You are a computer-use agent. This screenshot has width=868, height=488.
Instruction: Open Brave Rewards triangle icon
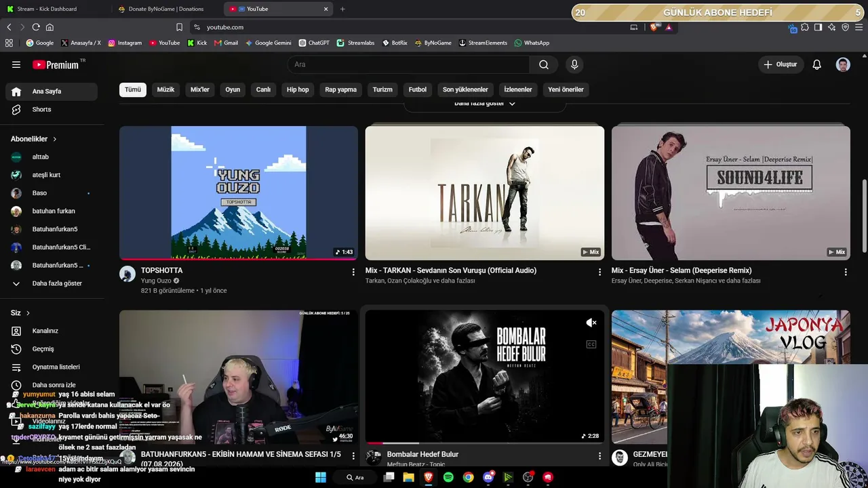click(669, 27)
